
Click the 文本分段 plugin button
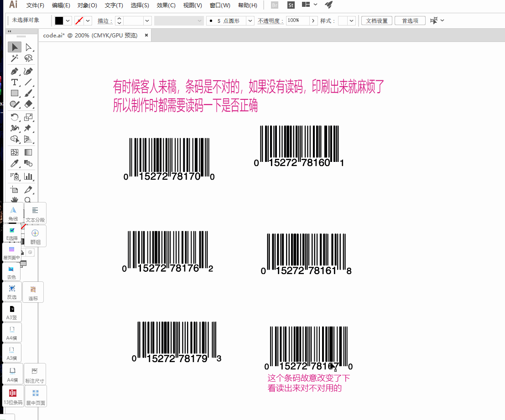click(x=35, y=213)
